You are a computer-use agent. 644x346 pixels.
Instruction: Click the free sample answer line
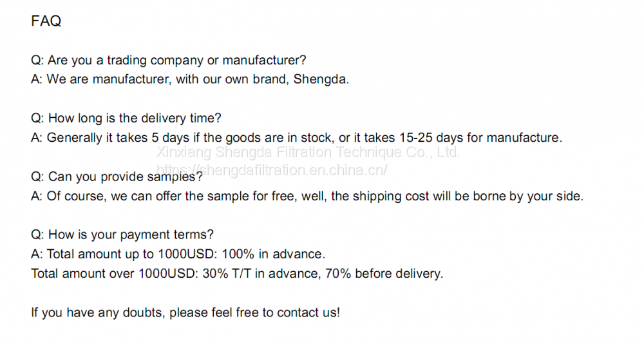[307, 196]
